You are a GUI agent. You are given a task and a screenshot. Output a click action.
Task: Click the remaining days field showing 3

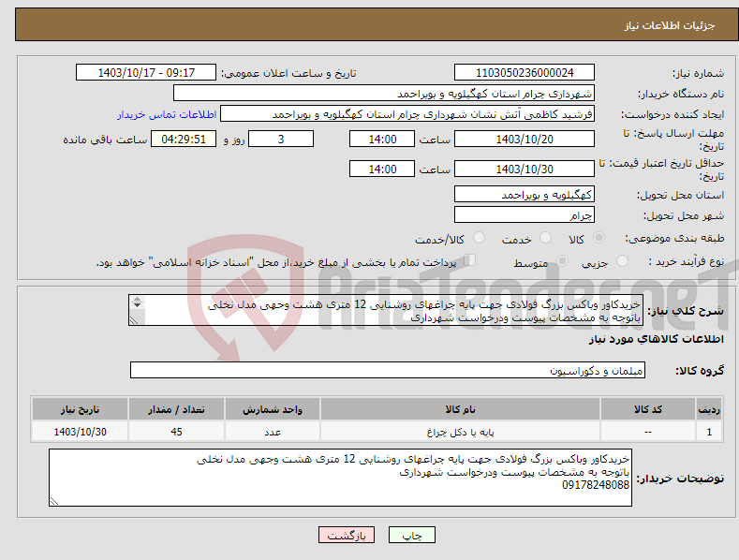pos(281,139)
